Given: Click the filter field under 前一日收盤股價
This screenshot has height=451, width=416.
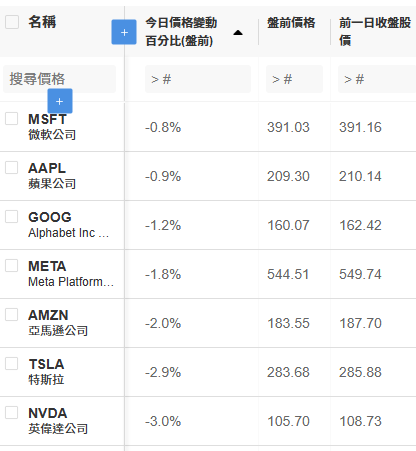Looking at the screenshot, I should click(377, 79).
